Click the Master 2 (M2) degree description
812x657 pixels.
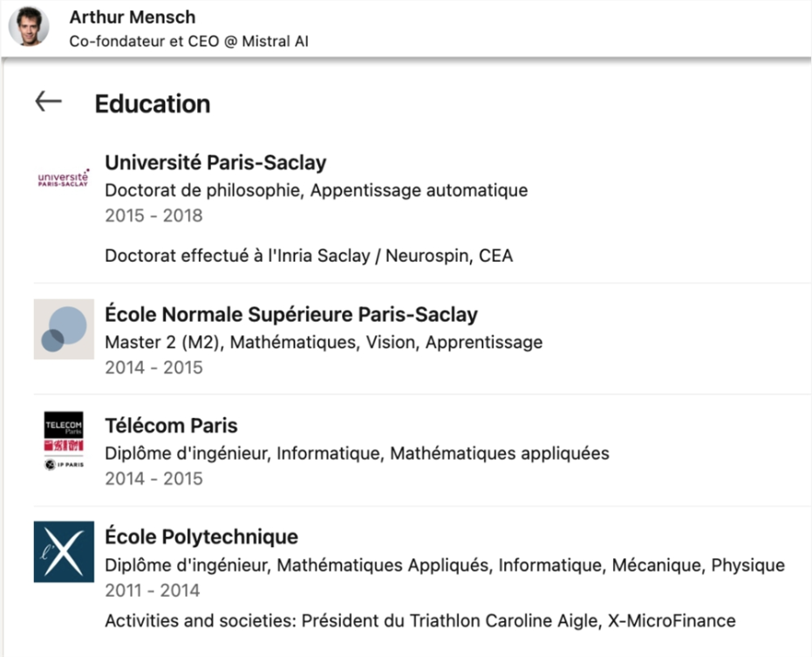[324, 342]
